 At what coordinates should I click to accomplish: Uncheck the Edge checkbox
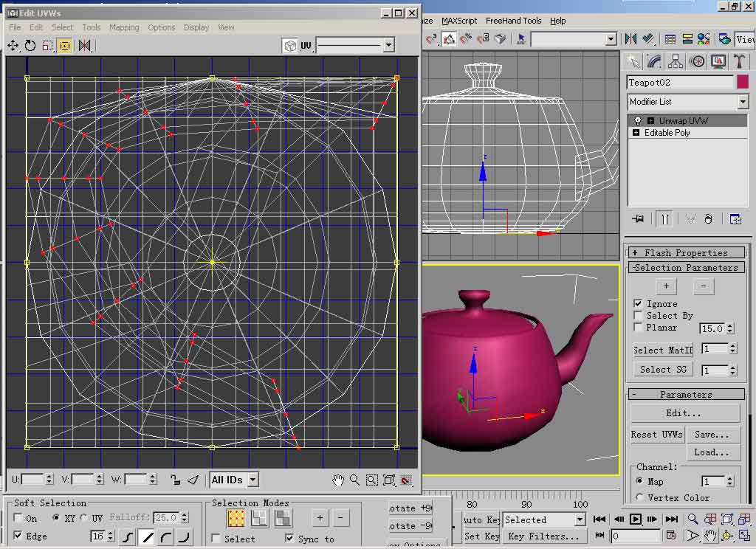point(18,536)
